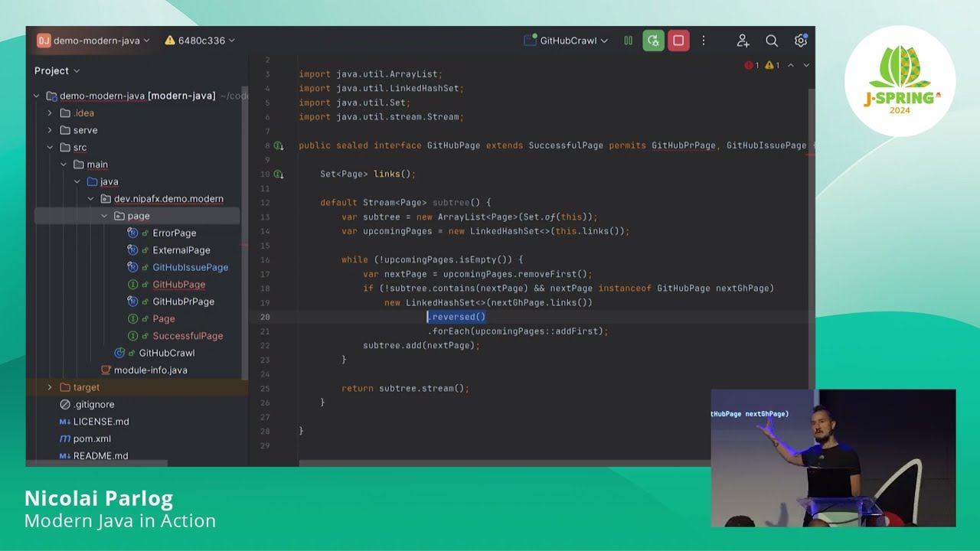Click the gutter implementations icon on line 8
Screen dimensions: 980x551
pyautogui.click(x=279, y=145)
